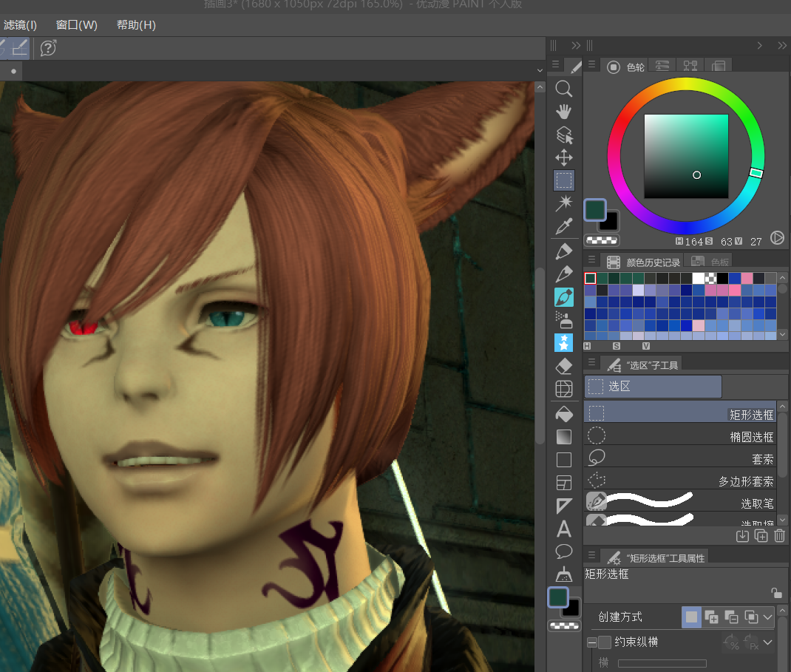This screenshot has height=672, width=791.
Task: Duplicate the sub tool with copy icon
Action: pyautogui.click(x=761, y=536)
